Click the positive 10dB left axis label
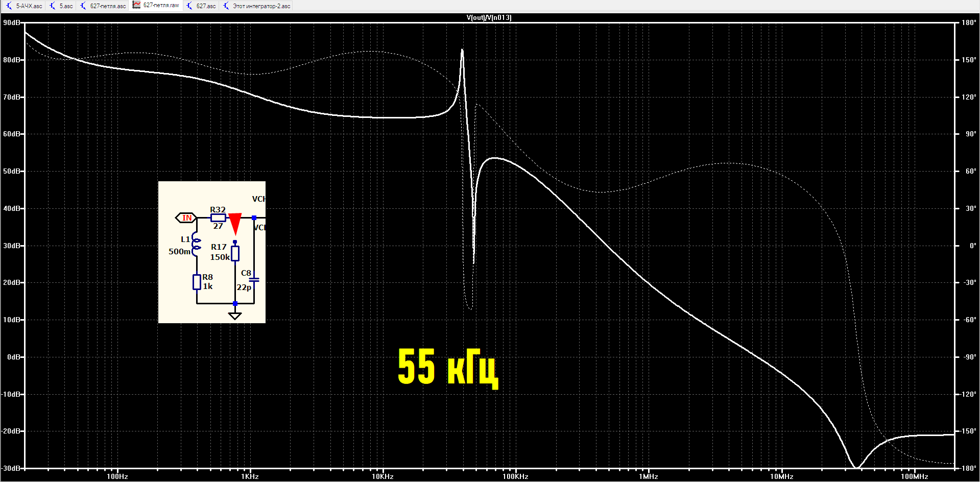The width and height of the screenshot is (980, 482). (x=12, y=320)
